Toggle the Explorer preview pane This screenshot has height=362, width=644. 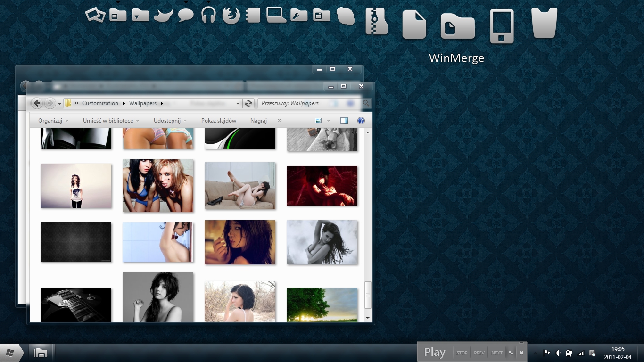click(x=344, y=121)
